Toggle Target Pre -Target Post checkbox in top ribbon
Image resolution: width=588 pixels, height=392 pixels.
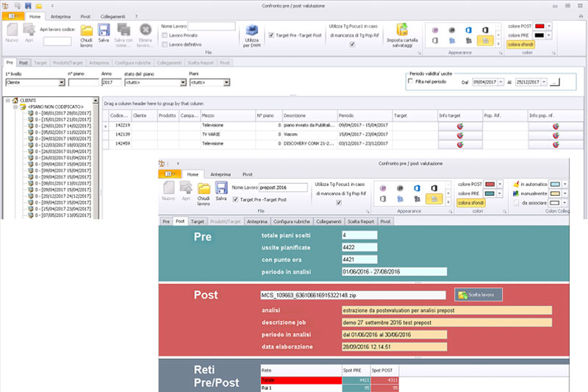click(x=271, y=35)
